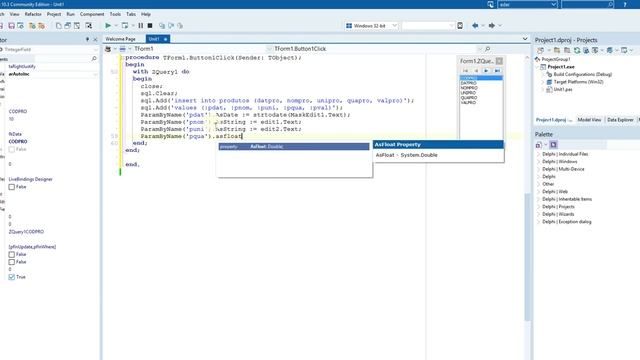Expand the Build Configurations (Debug) node
Image resolution: width=640 pixels, height=360 pixels.
[543, 74]
